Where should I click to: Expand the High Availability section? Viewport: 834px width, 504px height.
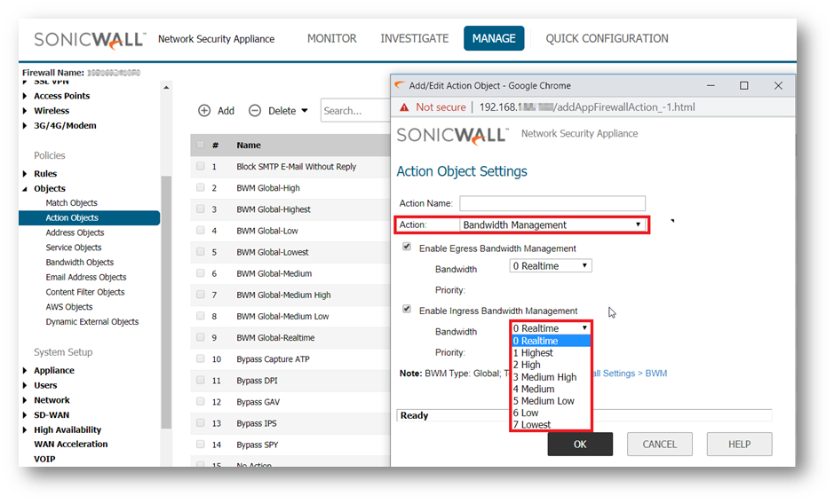[25, 430]
